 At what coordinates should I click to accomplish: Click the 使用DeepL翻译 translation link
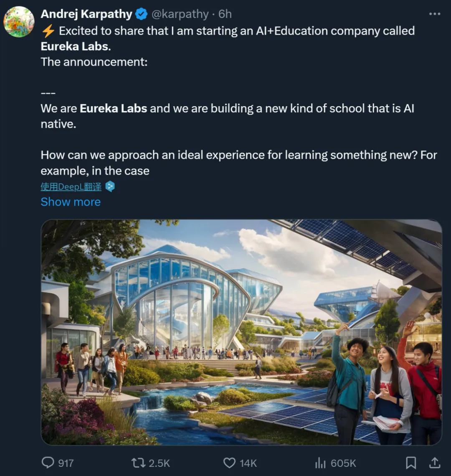click(x=71, y=186)
